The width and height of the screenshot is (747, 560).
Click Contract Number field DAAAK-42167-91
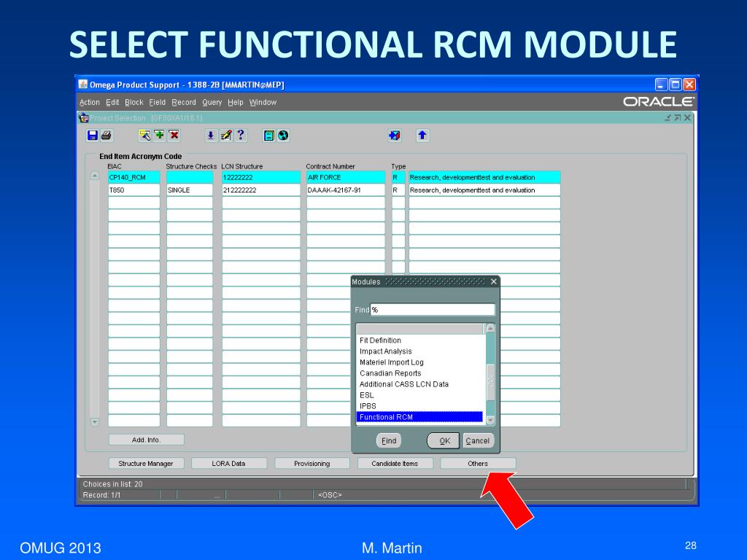click(346, 190)
